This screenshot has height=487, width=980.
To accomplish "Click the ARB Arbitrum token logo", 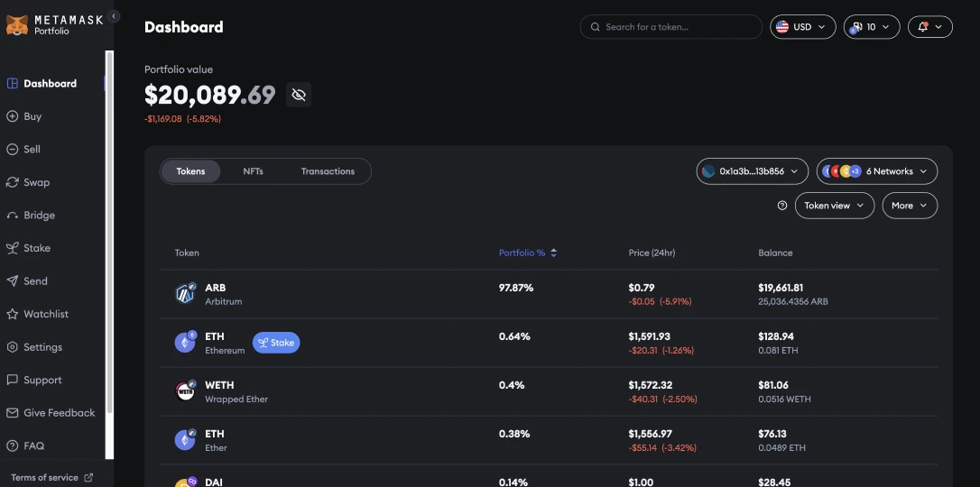I will click(185, 293).
